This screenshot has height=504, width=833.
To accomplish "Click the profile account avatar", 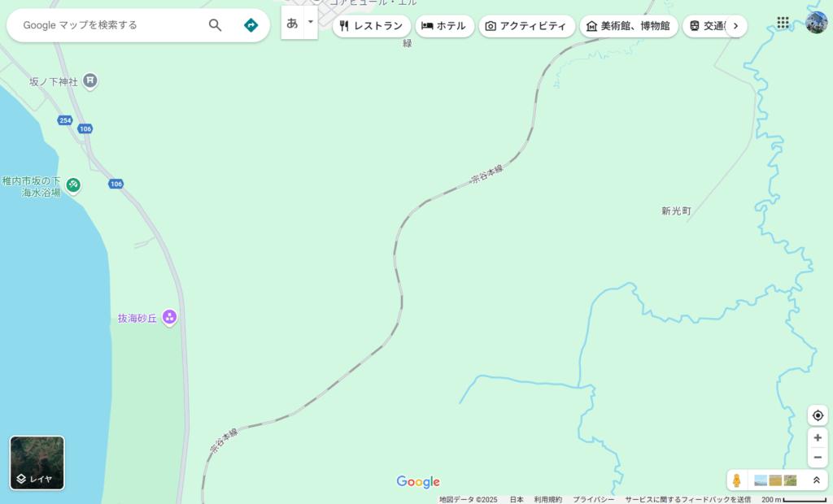I will click(x=816, y=22).
